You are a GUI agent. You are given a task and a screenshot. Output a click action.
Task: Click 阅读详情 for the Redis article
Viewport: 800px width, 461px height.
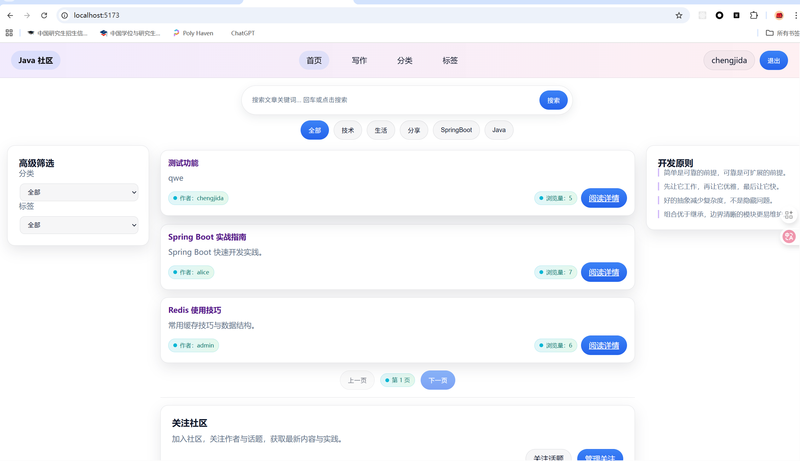(x=604, y=345)
